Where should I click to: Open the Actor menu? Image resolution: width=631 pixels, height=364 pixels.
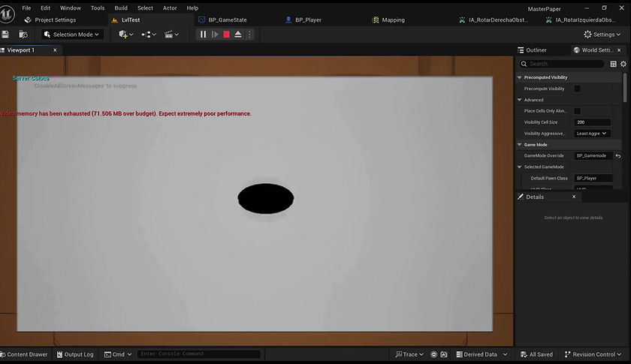170,8
